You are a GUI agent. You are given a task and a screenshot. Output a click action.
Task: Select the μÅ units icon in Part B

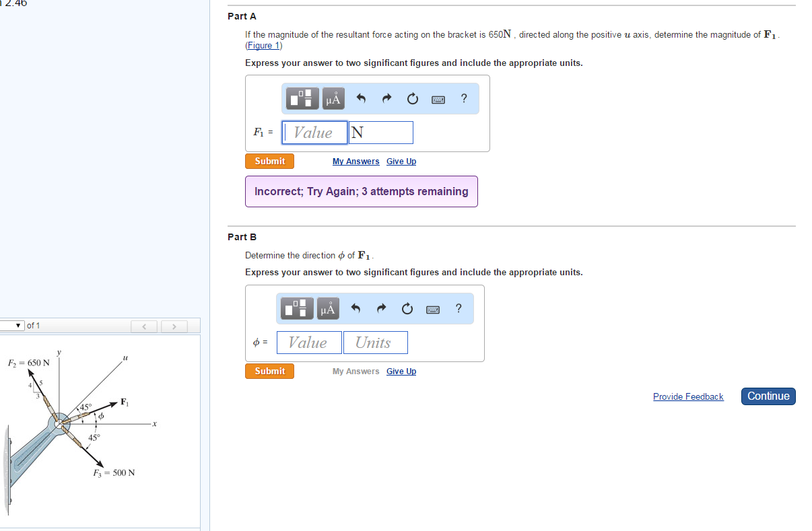[328, 308]
